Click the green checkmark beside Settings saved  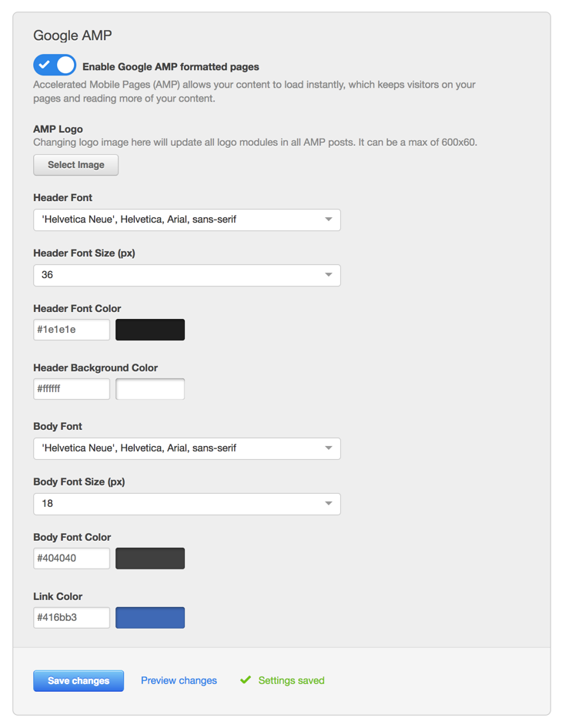[x=245, y=679]
